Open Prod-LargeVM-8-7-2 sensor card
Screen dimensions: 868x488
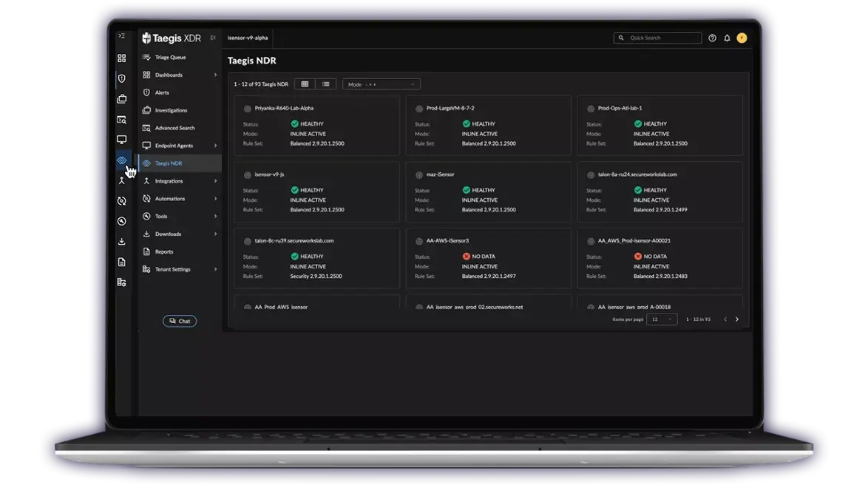click(x=488, y=126)
